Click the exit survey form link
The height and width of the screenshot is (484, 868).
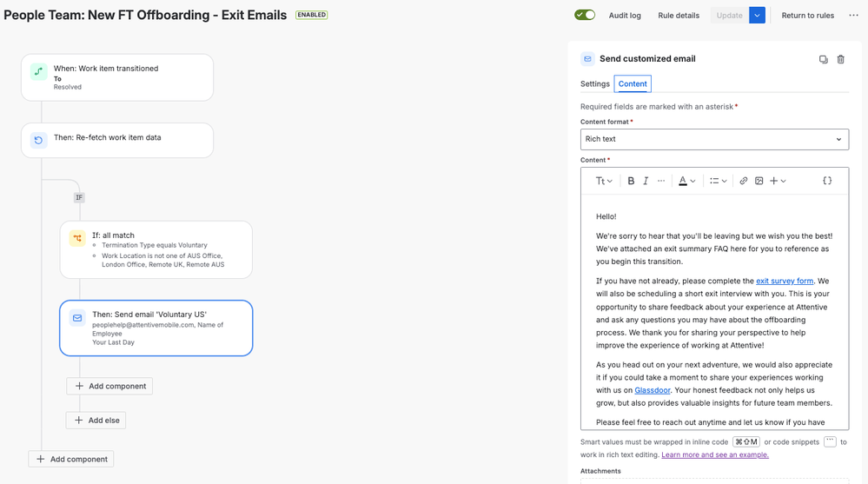pos(784,281)
